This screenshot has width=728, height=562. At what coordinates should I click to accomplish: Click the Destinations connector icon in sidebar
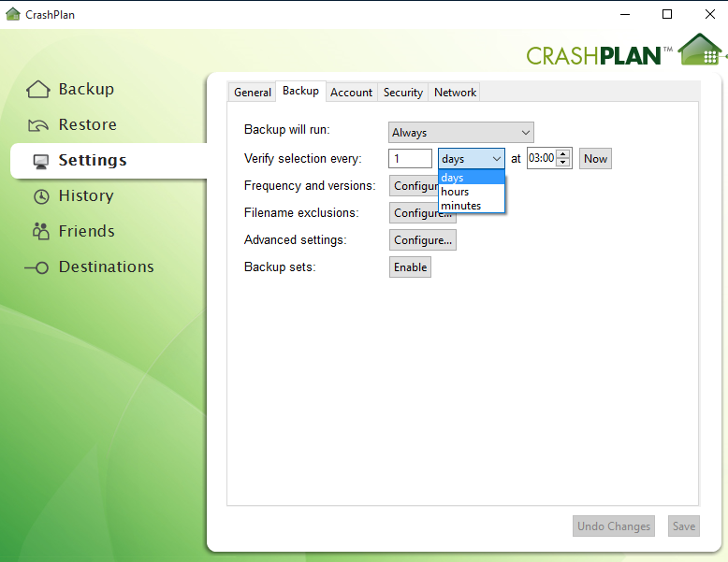[x=36, y=267]
